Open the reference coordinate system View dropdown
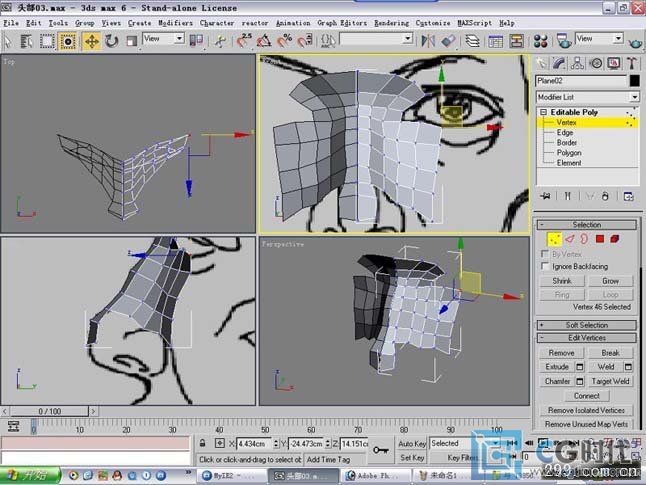The image size is (646, 485). tap(164, 39)
